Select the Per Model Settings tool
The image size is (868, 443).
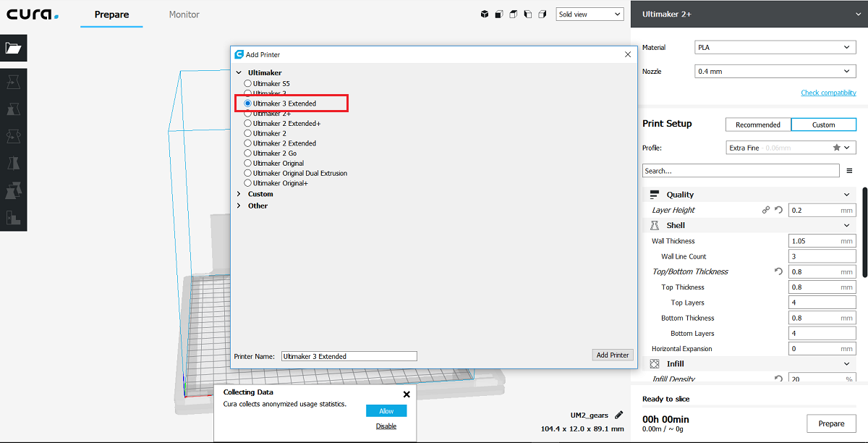point(13,190)
